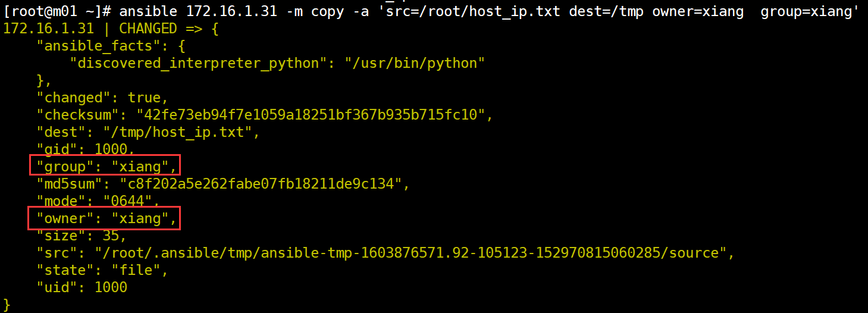Click the highlighted owner xiang line
This screenshot has height=313, width=868.
(x=104, y=218)
